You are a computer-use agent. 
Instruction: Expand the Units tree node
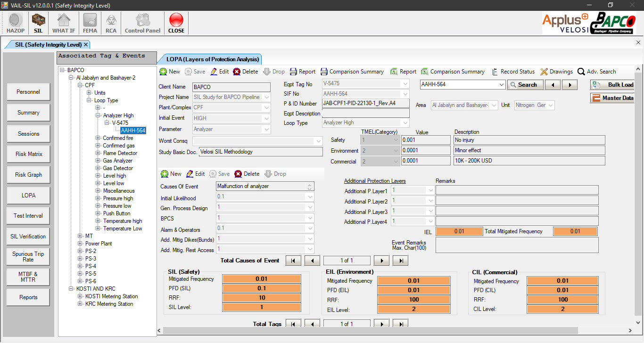pos(89,93)
